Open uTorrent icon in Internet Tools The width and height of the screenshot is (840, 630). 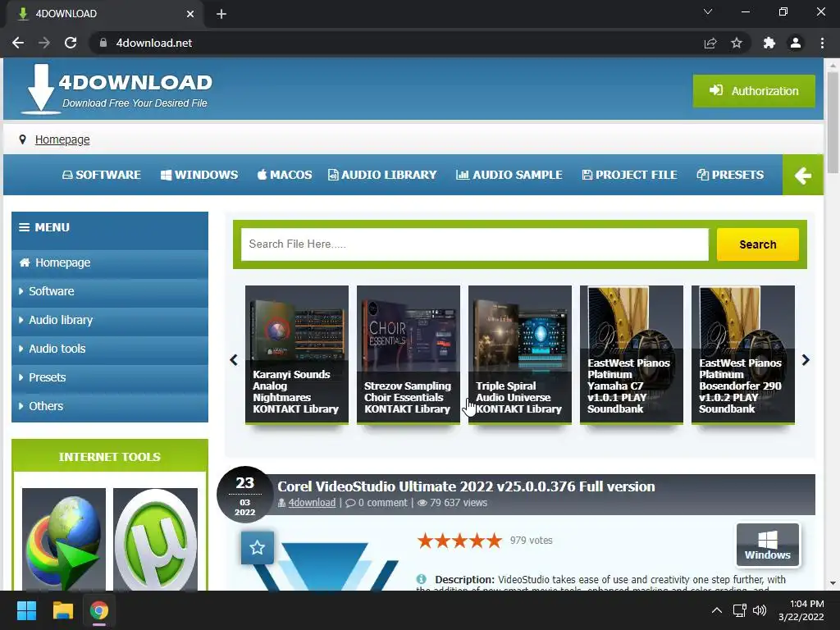coord(155,540)
